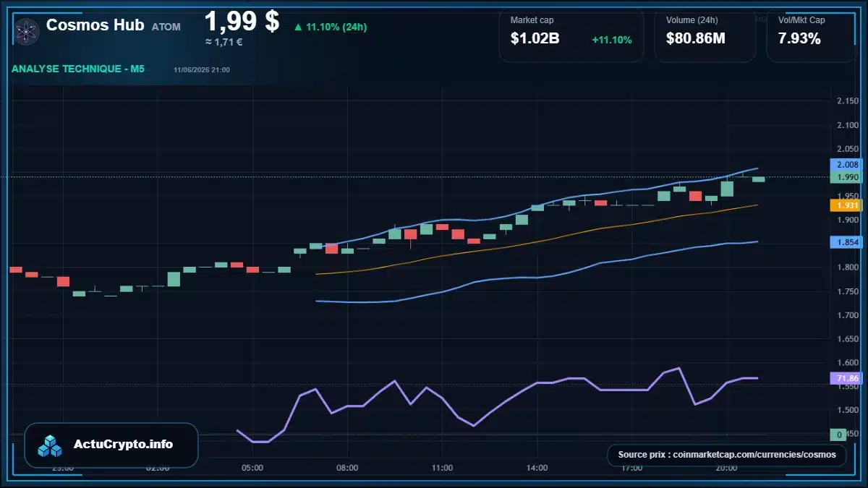The width and height of the screenshot is (868, 488).
Task: Click the 1,99 $ price value
Action: pyautogui.click(x=242, y=21)
